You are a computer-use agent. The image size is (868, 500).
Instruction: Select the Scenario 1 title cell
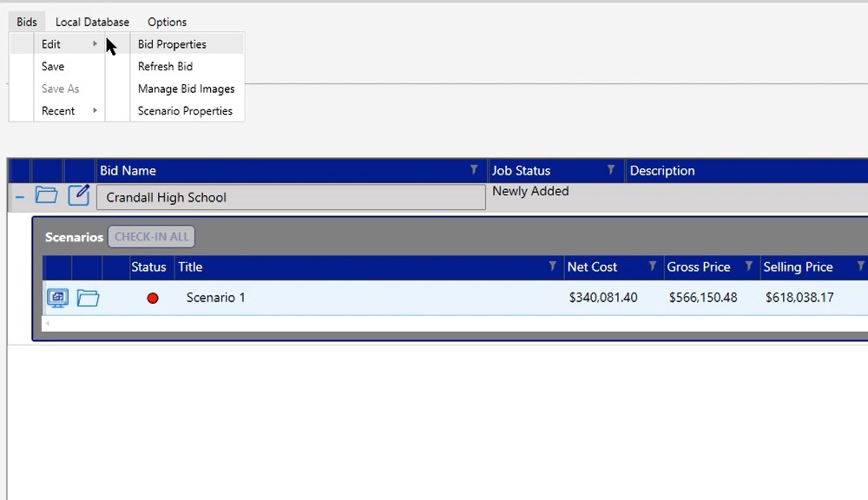[216, 298]
